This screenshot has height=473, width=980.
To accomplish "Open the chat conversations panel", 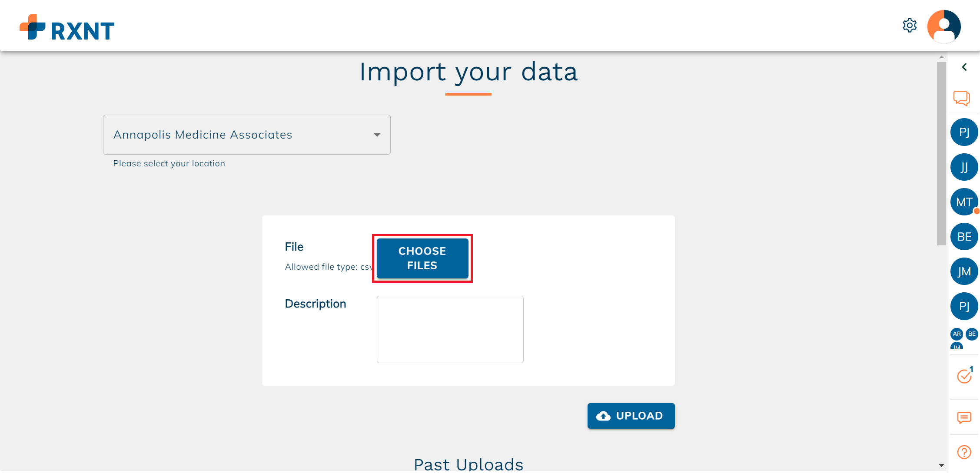I will coord(962,98).
